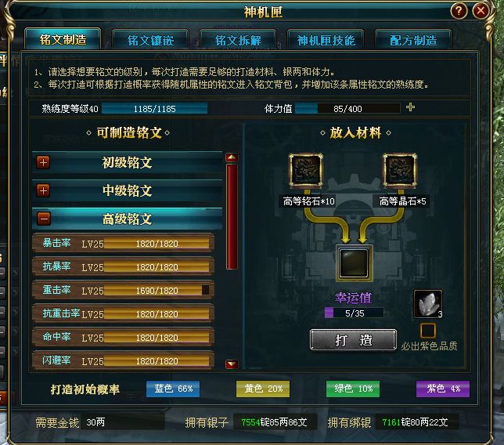504x445 pixels.
Task: Click the 打造 forge button
Action: coord(353,340)
